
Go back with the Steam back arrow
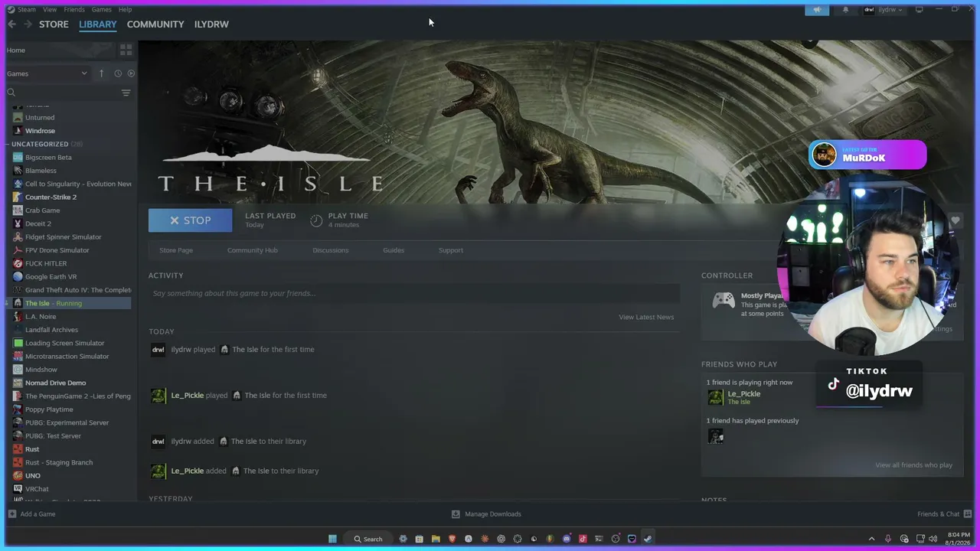coord(11,24)
